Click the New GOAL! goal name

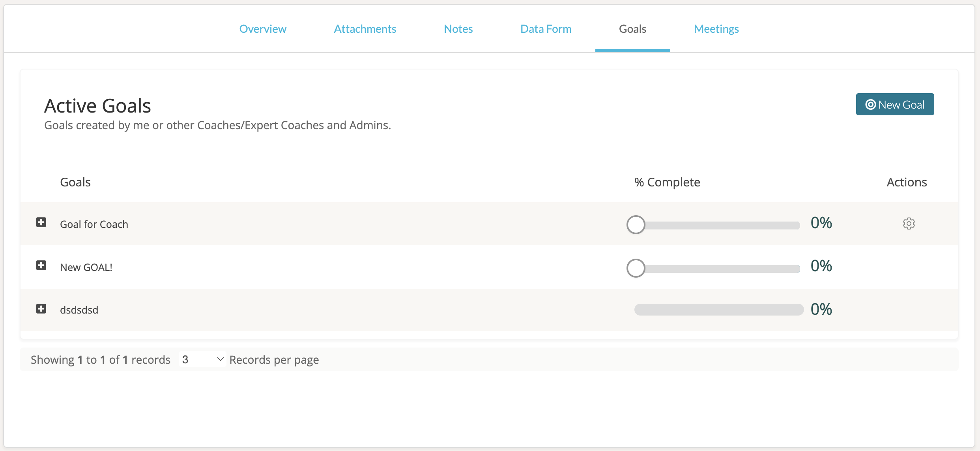point(86,267)
